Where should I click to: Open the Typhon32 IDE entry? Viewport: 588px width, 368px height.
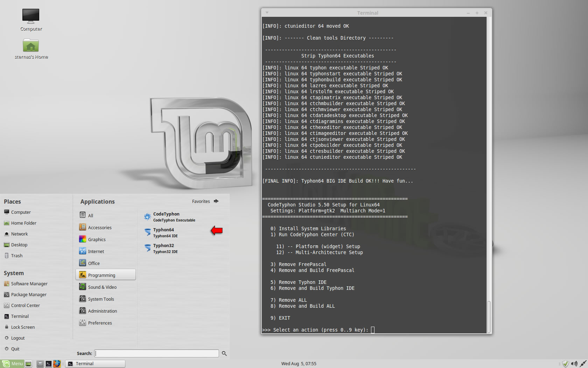(161, 248)
